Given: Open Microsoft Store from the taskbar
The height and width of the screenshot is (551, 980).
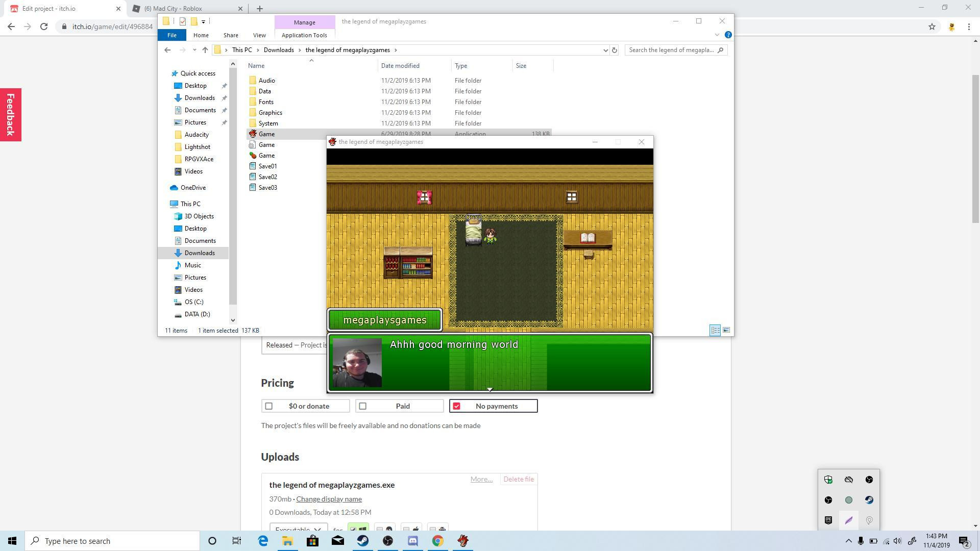Looking at the screenshot, I should click(x=313, y=541).
